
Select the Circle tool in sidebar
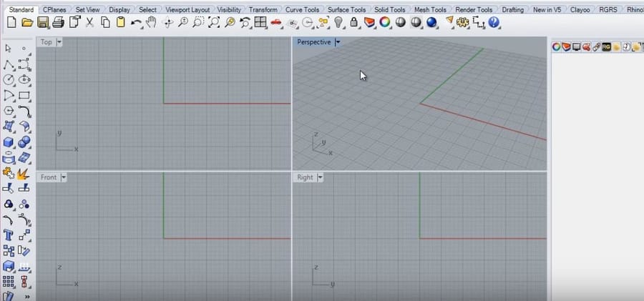click(9, 79)
